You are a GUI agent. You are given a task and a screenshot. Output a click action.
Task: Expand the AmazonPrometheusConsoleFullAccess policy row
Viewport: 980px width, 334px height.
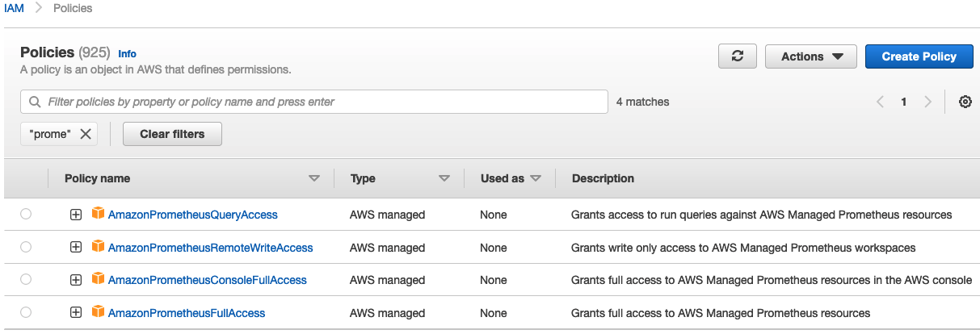76,280
